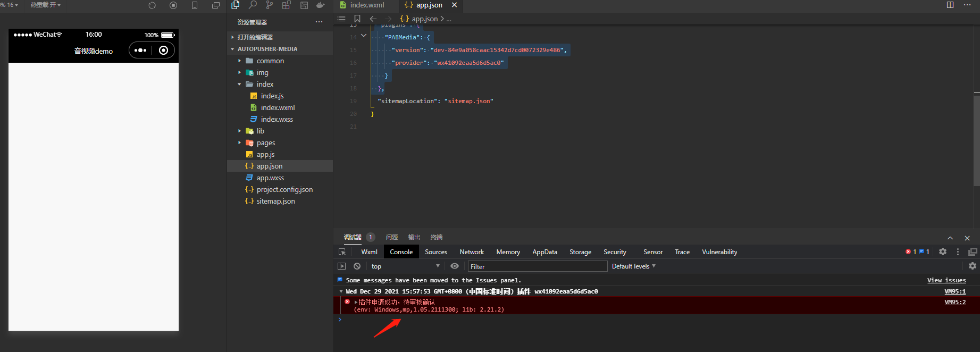Close the debugger panel
Screen dimensions: 980x352
pos(967,238)
